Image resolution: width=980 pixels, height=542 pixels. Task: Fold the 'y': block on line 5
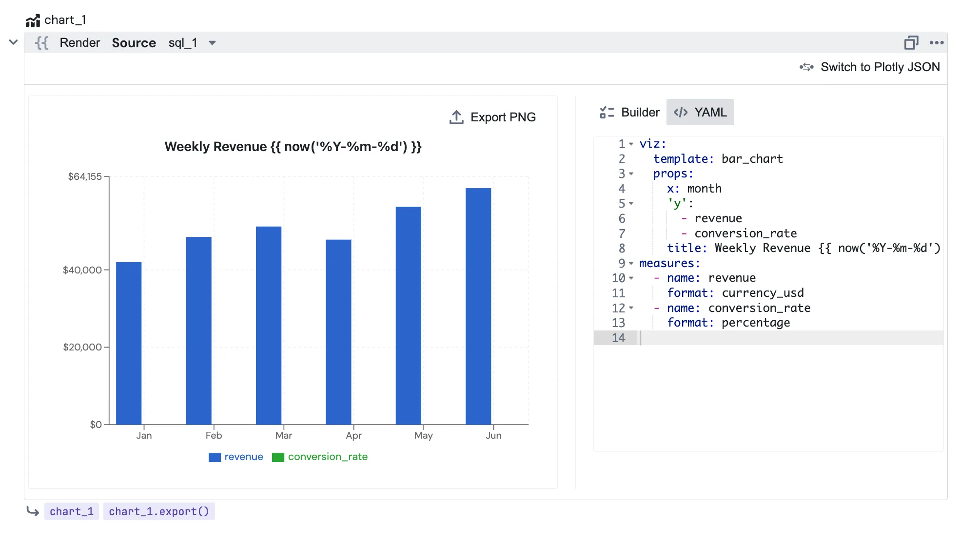[631, 204]
